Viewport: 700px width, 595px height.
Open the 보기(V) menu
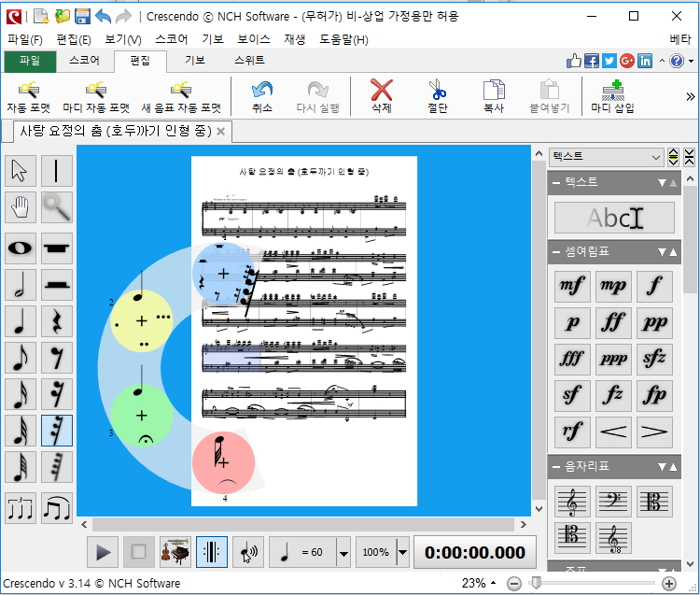123,39
